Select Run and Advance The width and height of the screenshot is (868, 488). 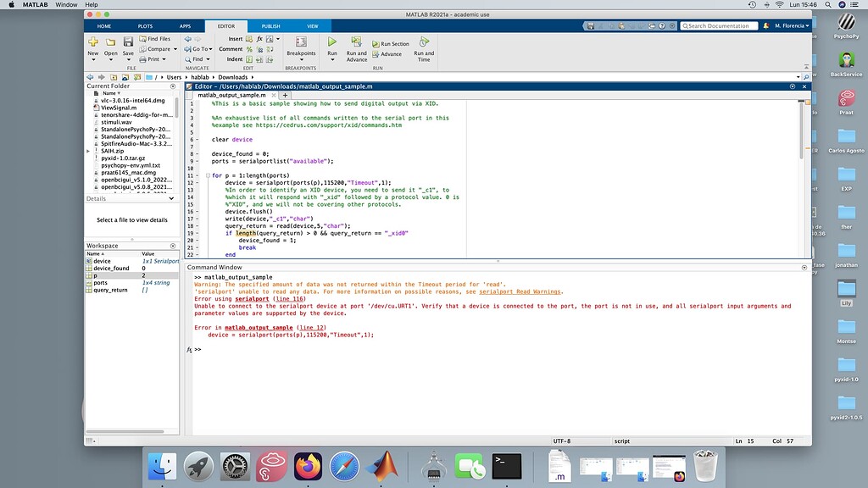(x=357, y=48)
